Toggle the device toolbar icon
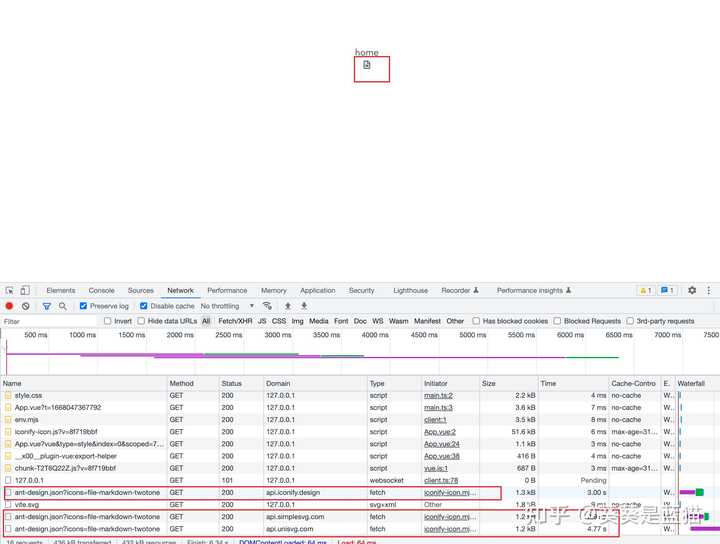Viewport: 720px width, 544px height. [x=25, y=291]
